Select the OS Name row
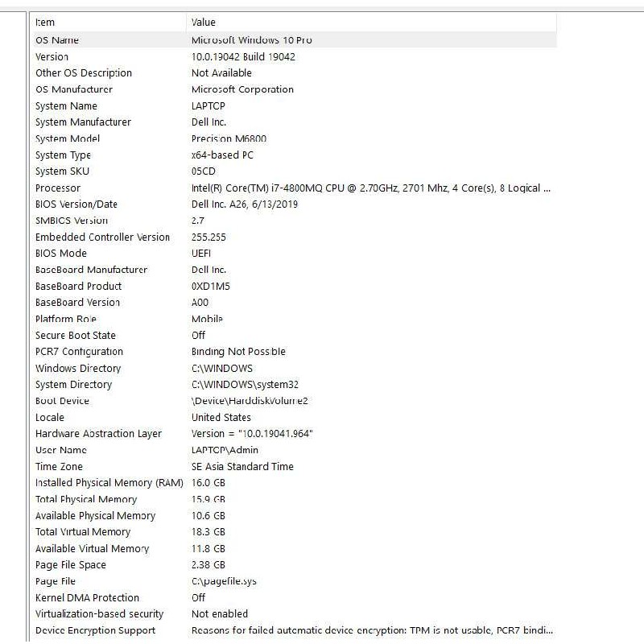Image resolution: width=644 pixels, height=644 pixels. 295,39
